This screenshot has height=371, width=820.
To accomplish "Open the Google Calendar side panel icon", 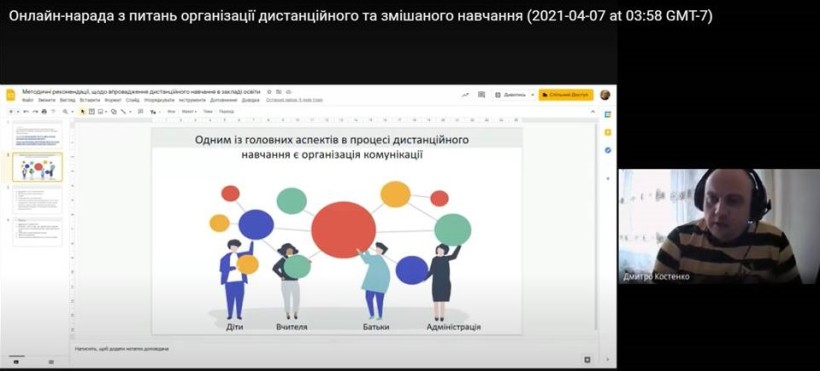I will click(x=608, y=115).
